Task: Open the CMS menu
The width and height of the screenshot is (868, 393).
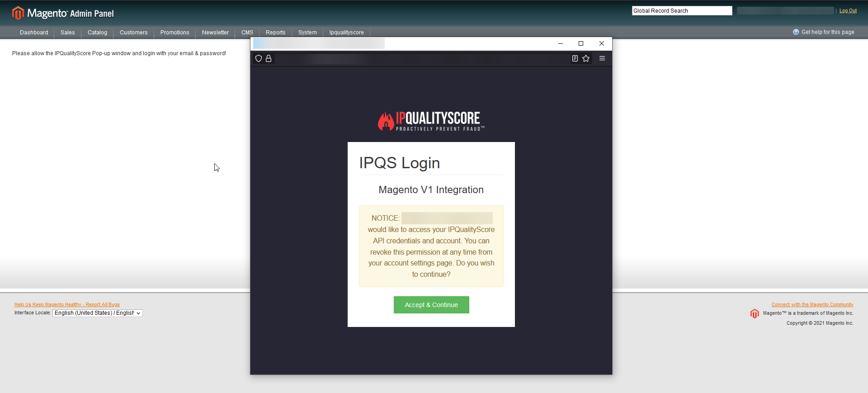Action: tap(247, 33)
